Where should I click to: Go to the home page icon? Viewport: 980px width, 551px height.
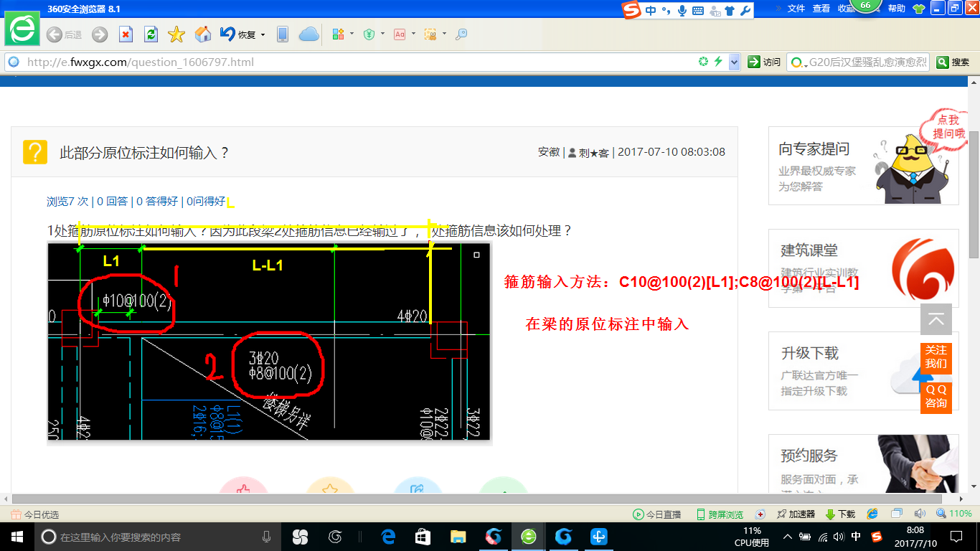[x=203, y=34]
